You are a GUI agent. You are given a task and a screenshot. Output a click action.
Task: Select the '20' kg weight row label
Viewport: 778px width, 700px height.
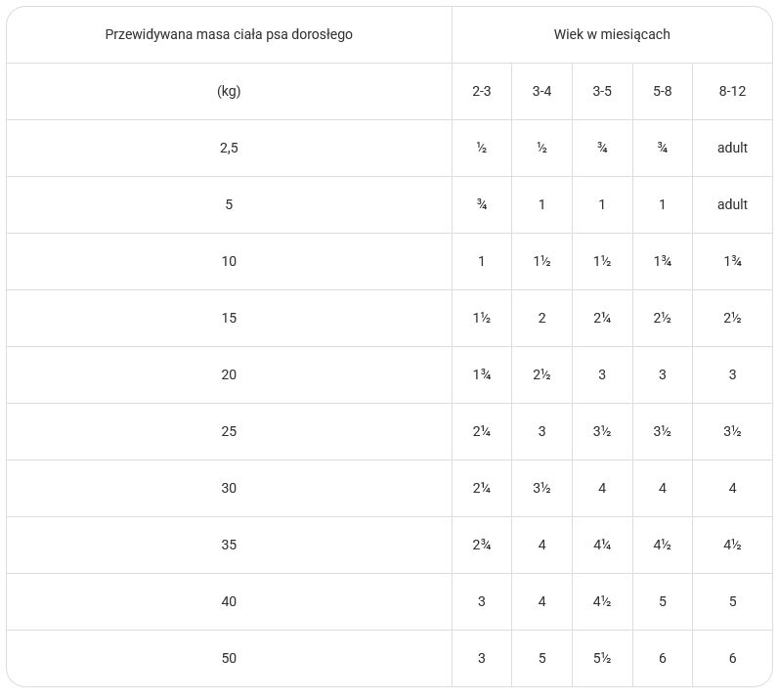point(229,374)
